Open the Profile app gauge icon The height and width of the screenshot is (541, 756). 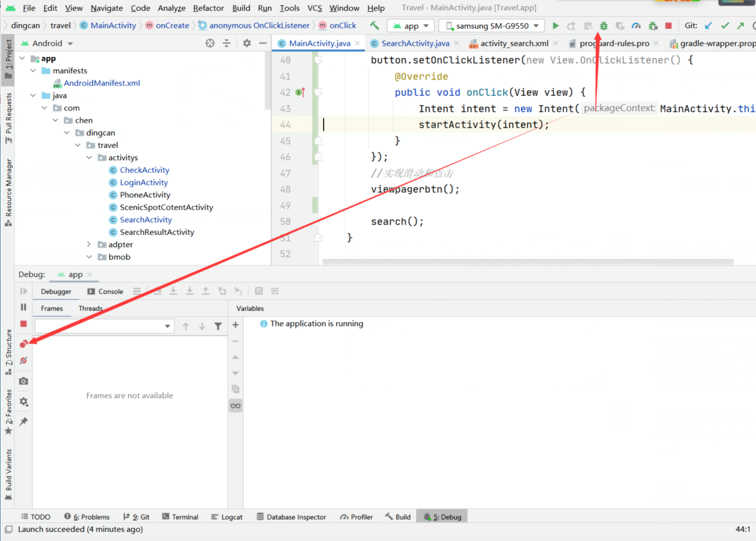click(636, 25)
